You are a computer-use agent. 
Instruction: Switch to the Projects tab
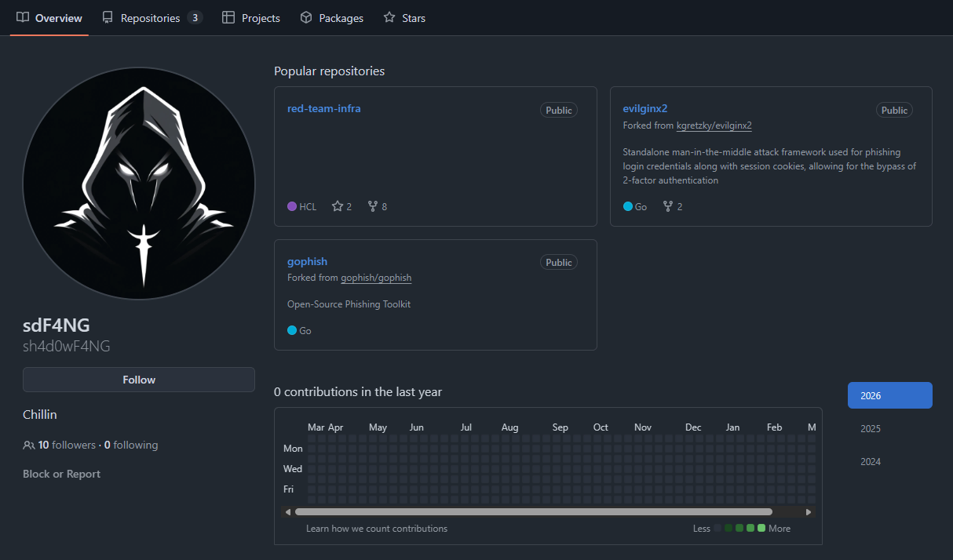tap(251, 17)
